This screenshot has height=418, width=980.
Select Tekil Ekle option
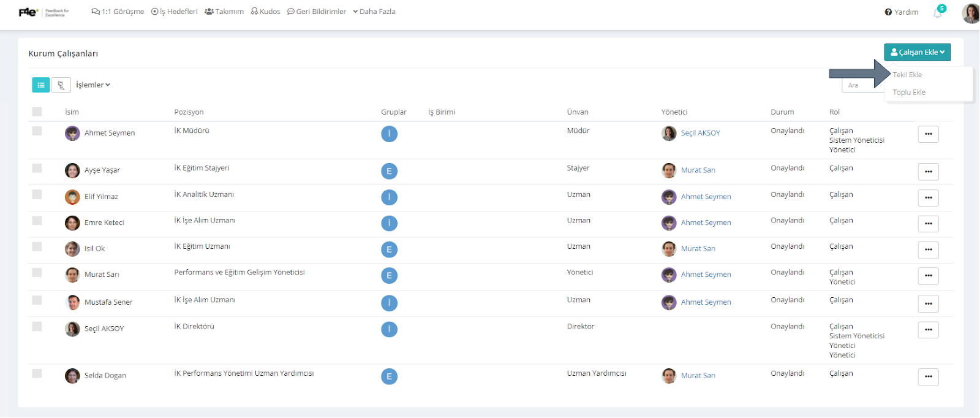click(907, 75)
